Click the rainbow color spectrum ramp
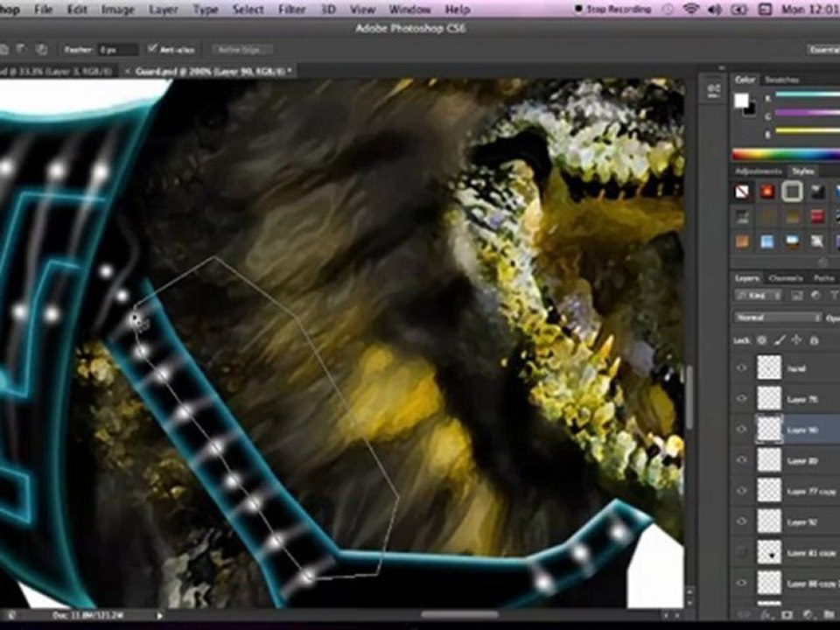This screenshot has height=630, width=840. click(x=786, y=154)
